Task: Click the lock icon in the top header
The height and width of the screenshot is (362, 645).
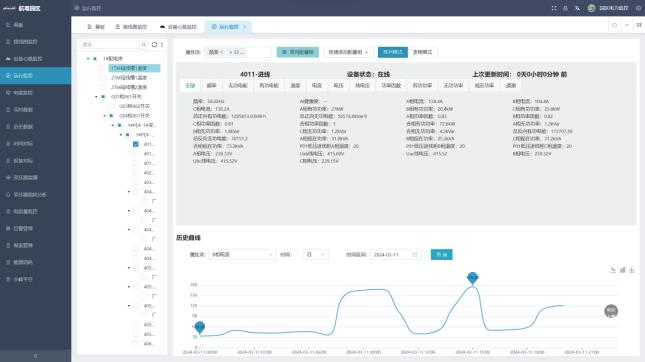Action: pyautogui.click(x=565, y=8)
